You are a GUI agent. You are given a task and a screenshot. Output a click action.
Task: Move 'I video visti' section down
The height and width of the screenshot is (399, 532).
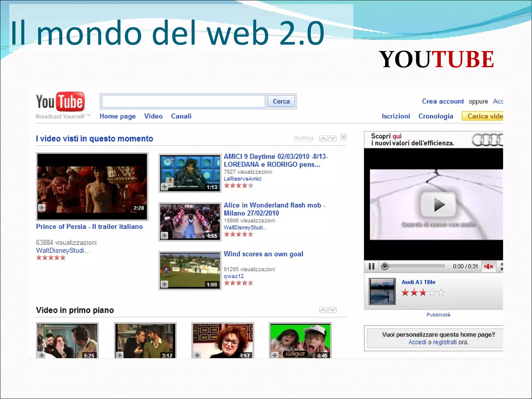pos(332,138)
